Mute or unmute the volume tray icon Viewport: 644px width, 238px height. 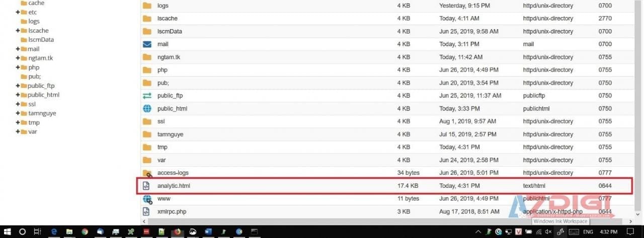coord(549,231)
